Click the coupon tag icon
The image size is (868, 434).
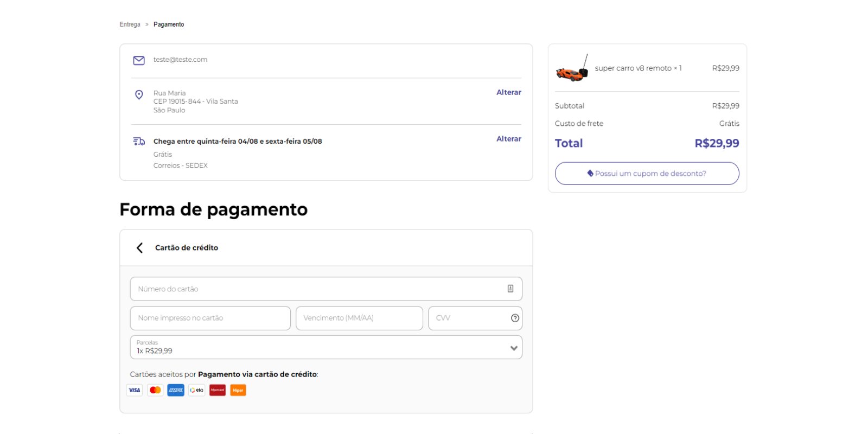[590, 174]
